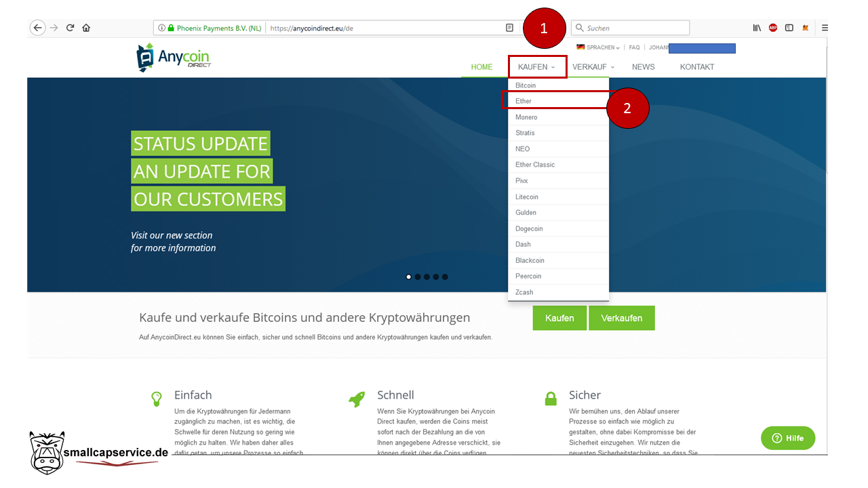Click the browser back arrow button
Screen dimensions: 868x488
click(x=38, y=28)
